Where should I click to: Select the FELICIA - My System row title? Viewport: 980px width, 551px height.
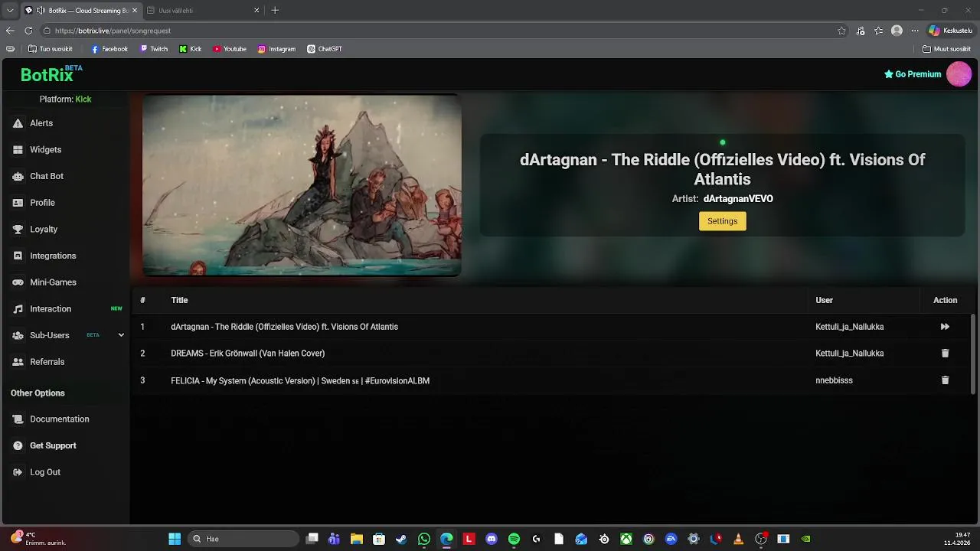[300, 380]
